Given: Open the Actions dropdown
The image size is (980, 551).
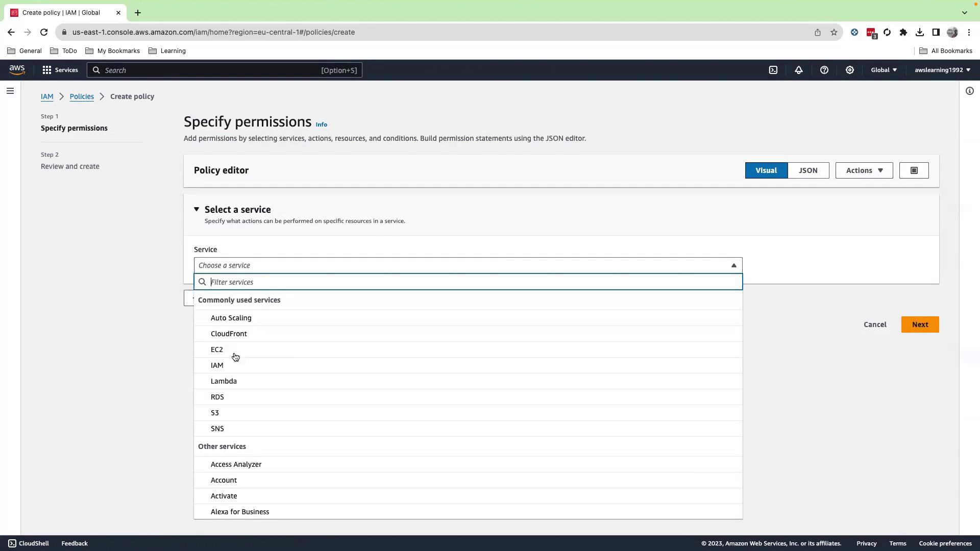Looking at the screenshot, I should pos(864,170).
